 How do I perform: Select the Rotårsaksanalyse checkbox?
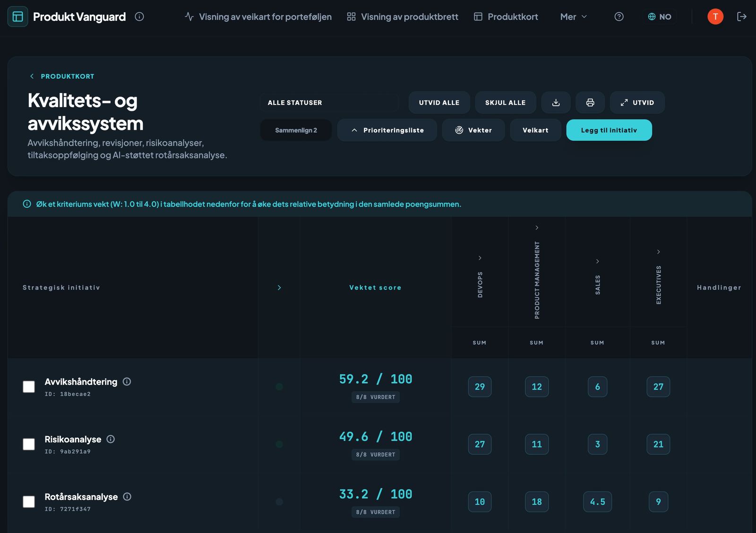pos(29,501)
